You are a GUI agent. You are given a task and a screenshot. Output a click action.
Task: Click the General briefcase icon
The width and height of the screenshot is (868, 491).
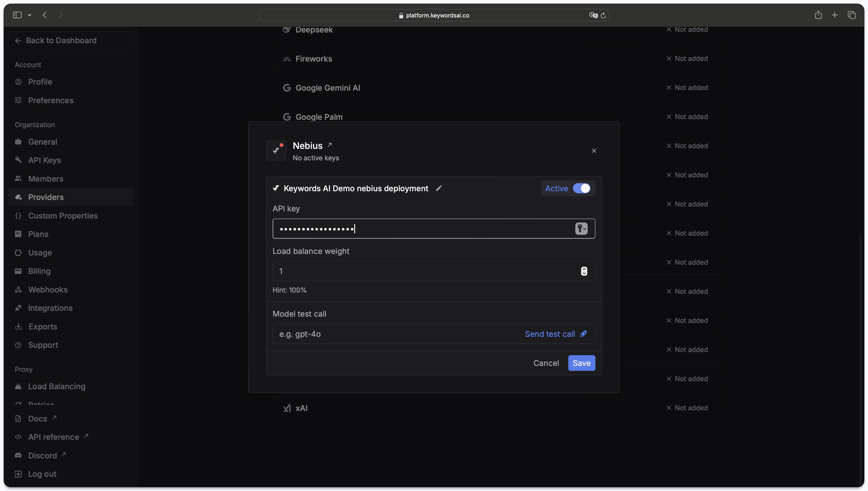18,142
